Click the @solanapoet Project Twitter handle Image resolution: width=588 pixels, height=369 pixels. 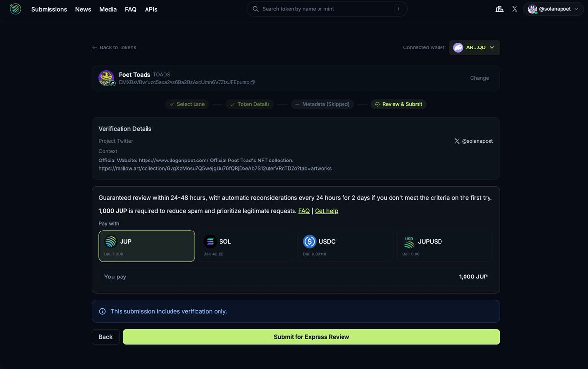[477, 141]
